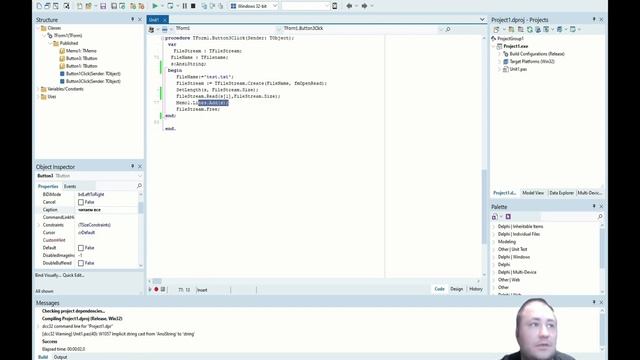The image size is (640, 360).
Task: Open the Windows 32-bit platform dropdown
Action: coord(275,6)
